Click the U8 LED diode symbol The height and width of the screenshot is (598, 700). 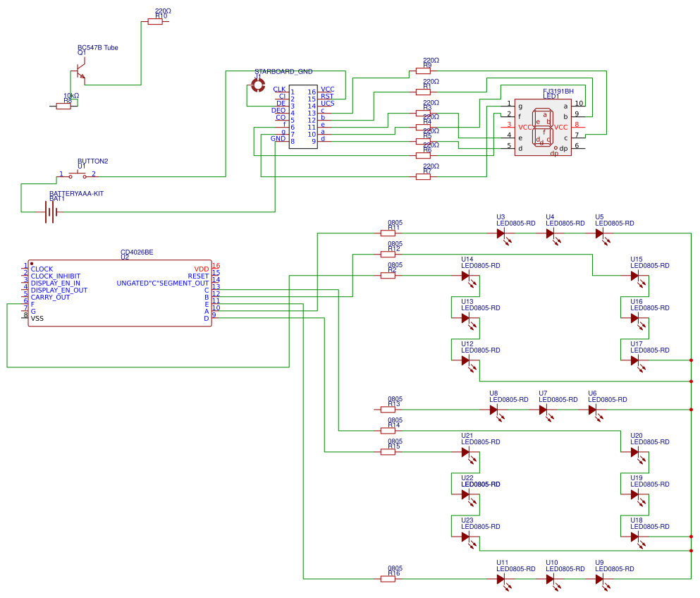pos(495,411)
